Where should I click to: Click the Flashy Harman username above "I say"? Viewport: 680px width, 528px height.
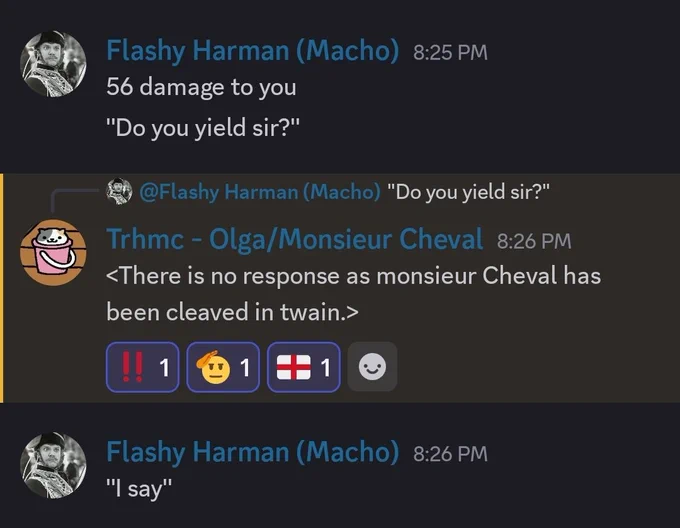click(x=252, y=452)
